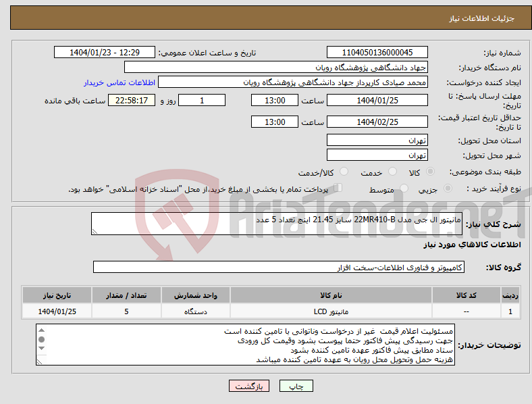Viewport: 532px width, 404px height.
Task: Click the price validity 13:00 time field
Action: [275, 122]
